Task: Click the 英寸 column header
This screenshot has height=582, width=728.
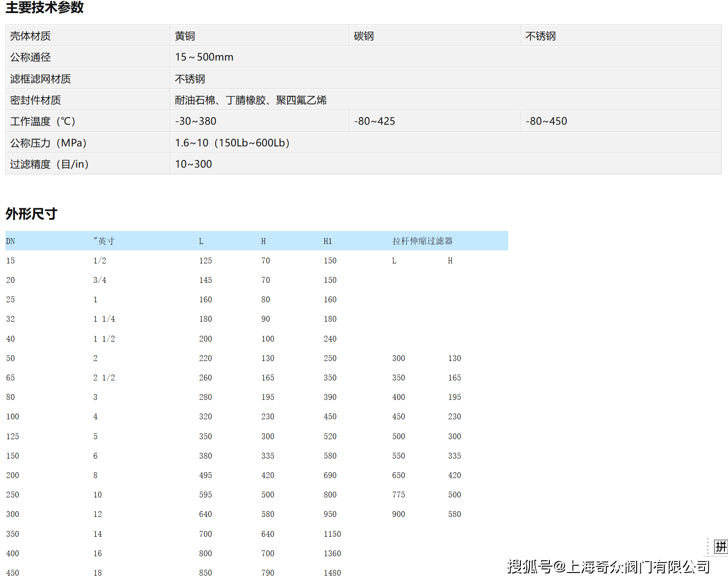Action: pos(104,241)
